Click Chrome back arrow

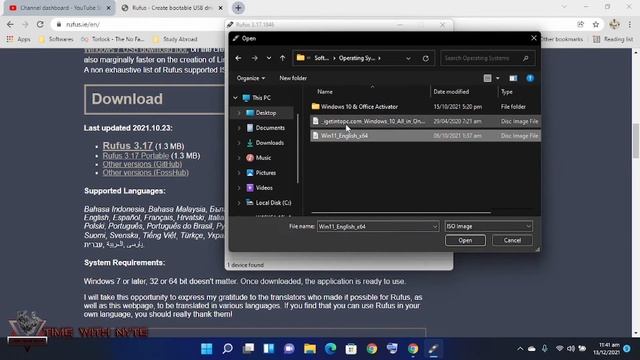pyautogui.click(x=10, y=24)
